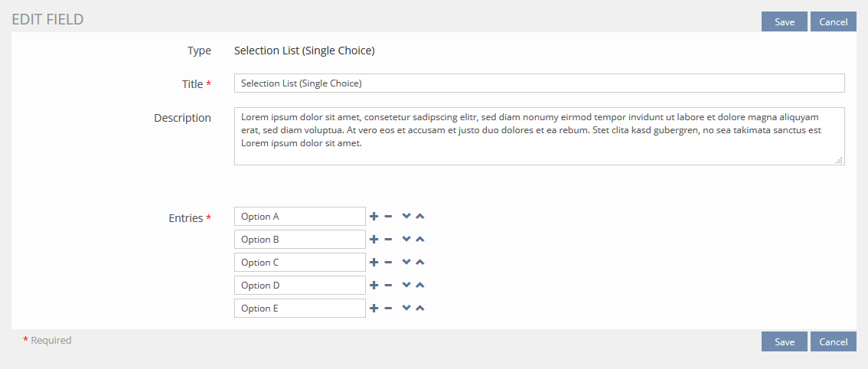Edit the Option D entry field
The width and height of the screenshot is (868, 369).
tap(299, 286)
